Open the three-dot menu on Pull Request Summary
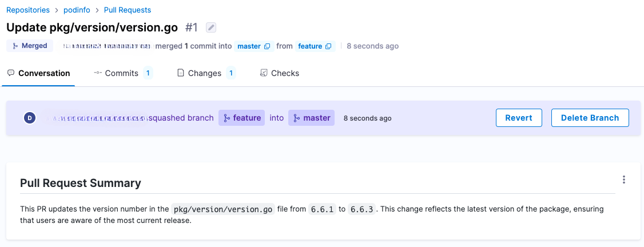Image resolution: width=644 pixels, height=247 pixels. 623,180
